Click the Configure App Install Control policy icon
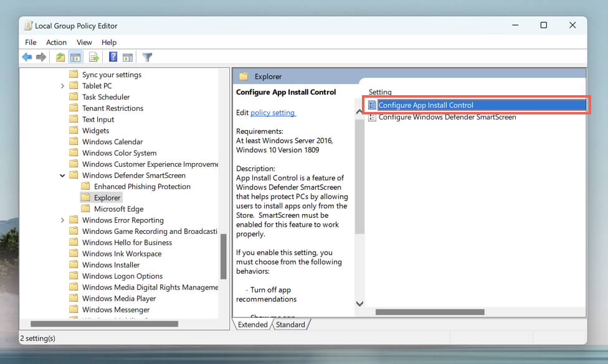Screen dimensions: 608x364 point(373,105)
